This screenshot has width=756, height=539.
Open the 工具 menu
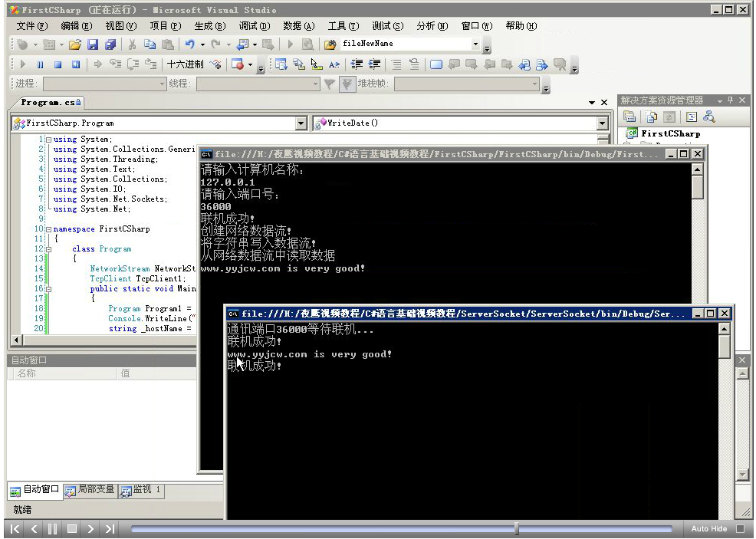tap(343, 26)
